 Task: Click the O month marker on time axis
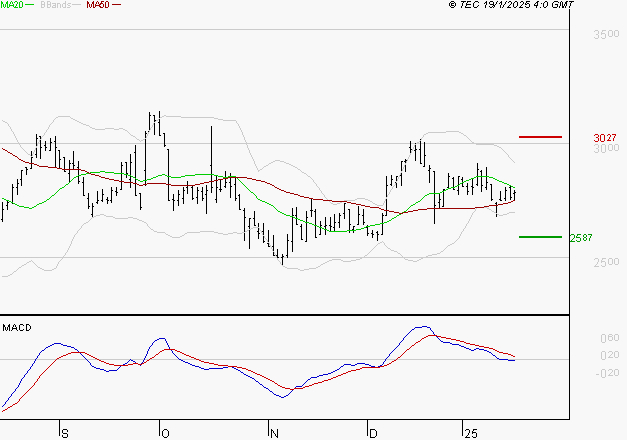[x=165, y=433]
